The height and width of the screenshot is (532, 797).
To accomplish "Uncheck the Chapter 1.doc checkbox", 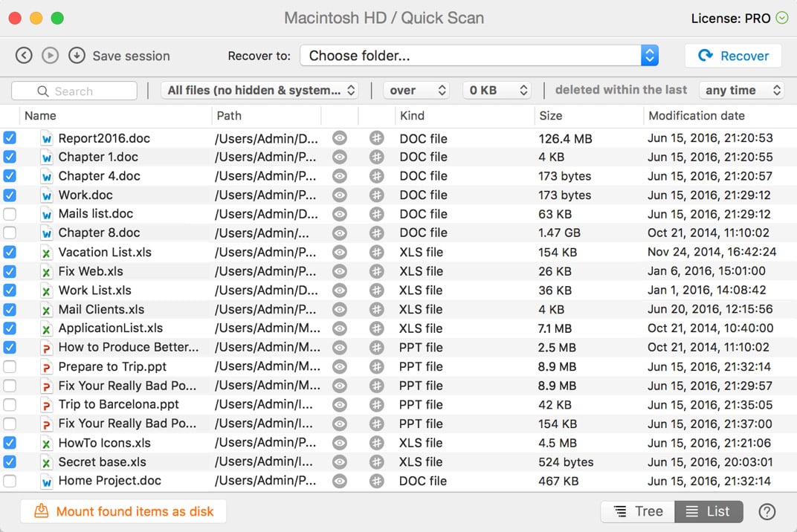I will pos(10,157).
